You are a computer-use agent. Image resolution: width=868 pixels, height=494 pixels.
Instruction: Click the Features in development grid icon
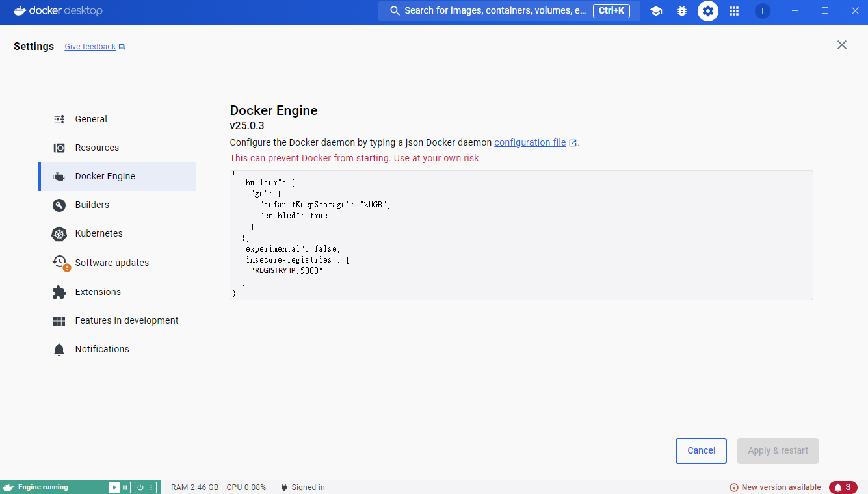coord(59,320)
